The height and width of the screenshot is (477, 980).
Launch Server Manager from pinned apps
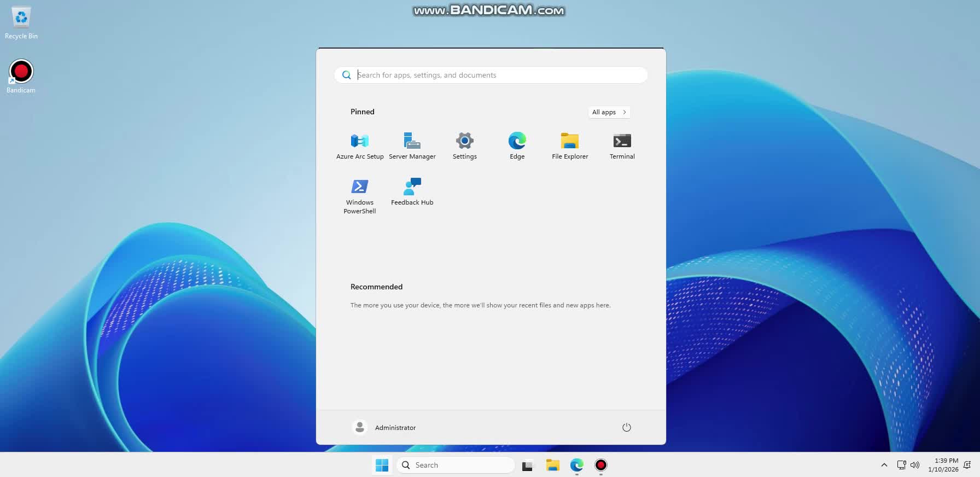pos(412,146)
